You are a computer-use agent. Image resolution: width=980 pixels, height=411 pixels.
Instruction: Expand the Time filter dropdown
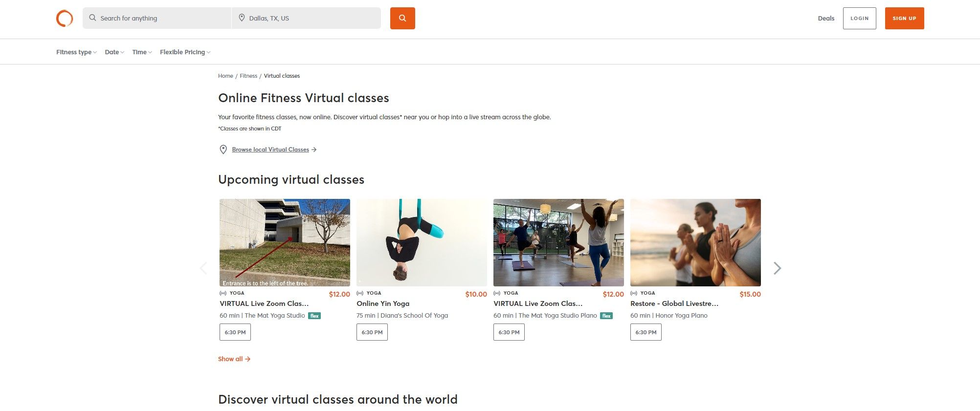tap(142, 52)
